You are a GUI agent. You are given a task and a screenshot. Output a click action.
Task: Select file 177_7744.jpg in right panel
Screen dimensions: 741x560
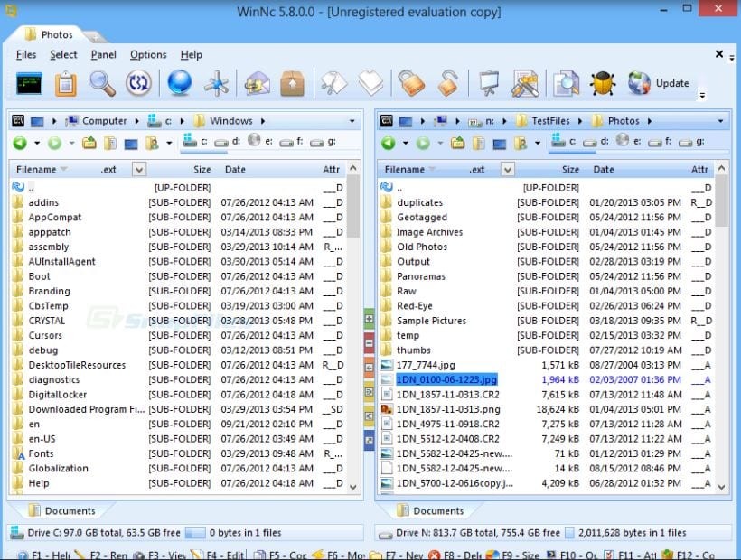[546, 365]
